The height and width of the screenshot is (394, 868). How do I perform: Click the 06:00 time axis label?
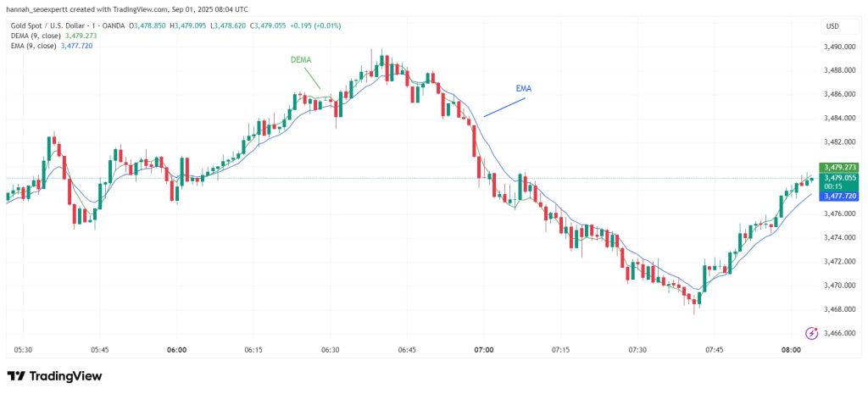pos(176,350)
